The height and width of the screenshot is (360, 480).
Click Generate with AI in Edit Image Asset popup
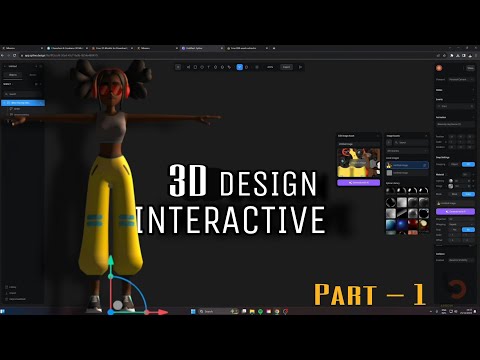click(358, 183)
